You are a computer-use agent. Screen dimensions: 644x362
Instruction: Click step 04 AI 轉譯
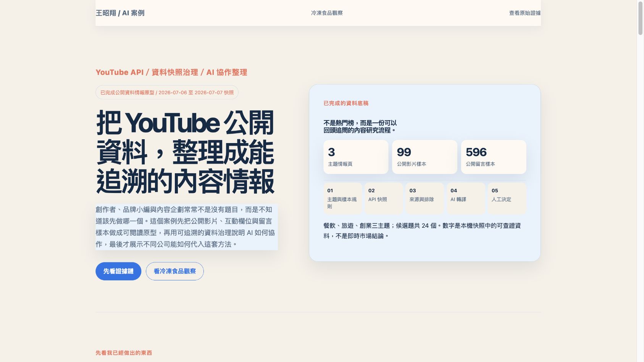[x=466, y=198]
